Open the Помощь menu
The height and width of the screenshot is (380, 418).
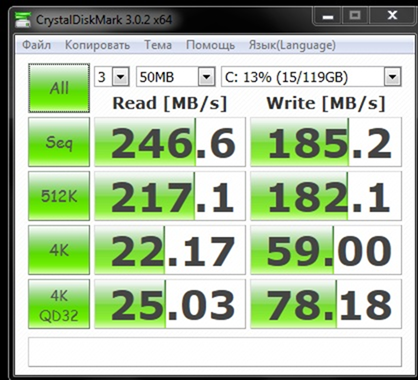[210, 45]
